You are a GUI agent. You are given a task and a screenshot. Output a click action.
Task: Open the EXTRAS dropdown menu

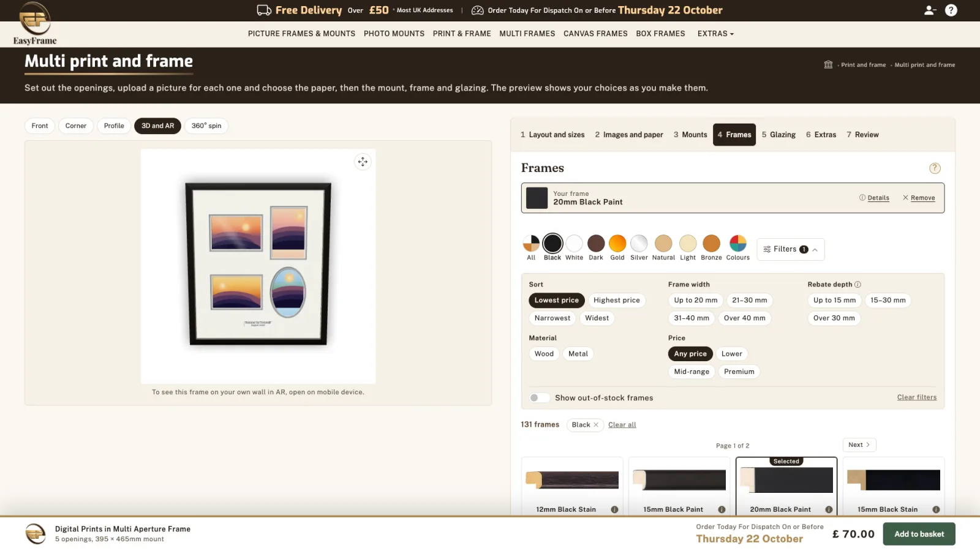[715, 34]
